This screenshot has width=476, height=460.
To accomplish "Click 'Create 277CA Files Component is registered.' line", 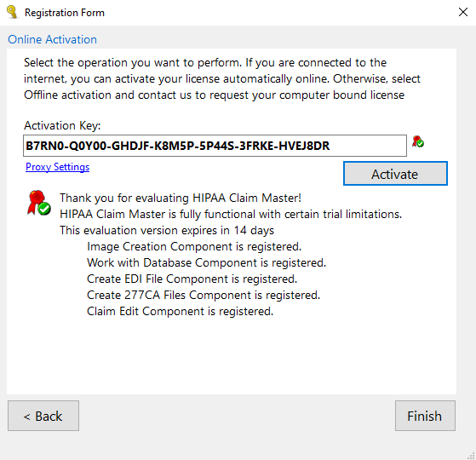I will pyautogui.click(x=204, y=295).
